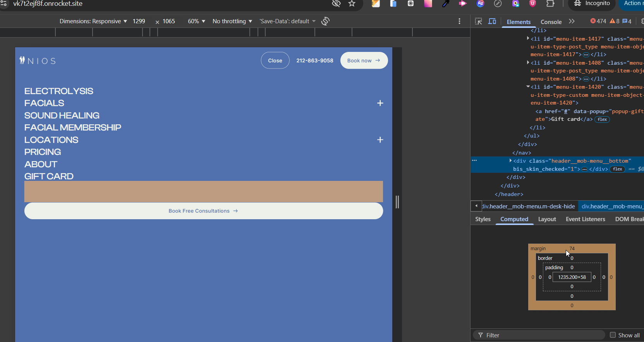Viewport: 644px width, 342px height.
Task: Click the Book now button
Action: pyautogui.click(x=364, y=60)
